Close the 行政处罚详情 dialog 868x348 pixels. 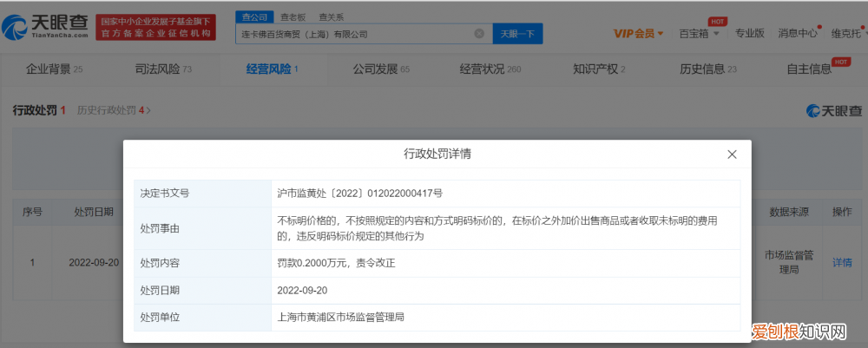coord(732,154)
